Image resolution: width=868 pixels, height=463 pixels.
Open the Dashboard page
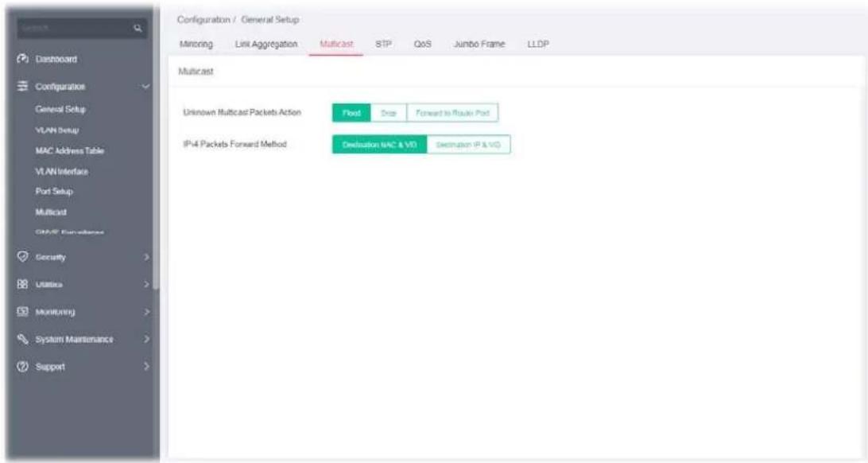(x=56, y=59)
